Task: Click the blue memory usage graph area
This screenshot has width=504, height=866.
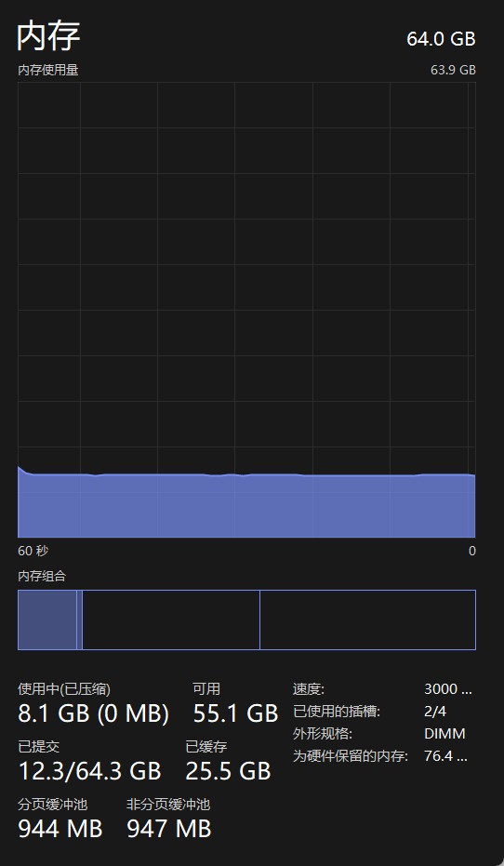Action: 246,505
